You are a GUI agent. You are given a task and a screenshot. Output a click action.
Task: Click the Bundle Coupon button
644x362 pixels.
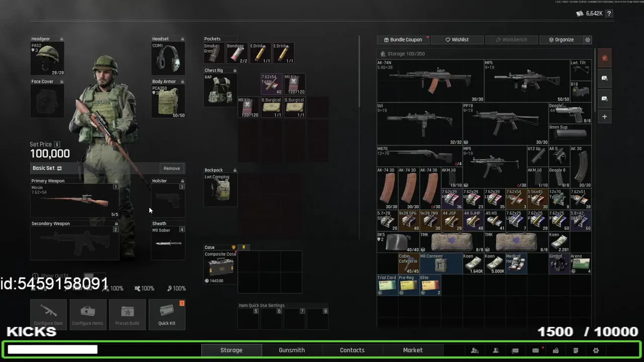click(403, 40)
